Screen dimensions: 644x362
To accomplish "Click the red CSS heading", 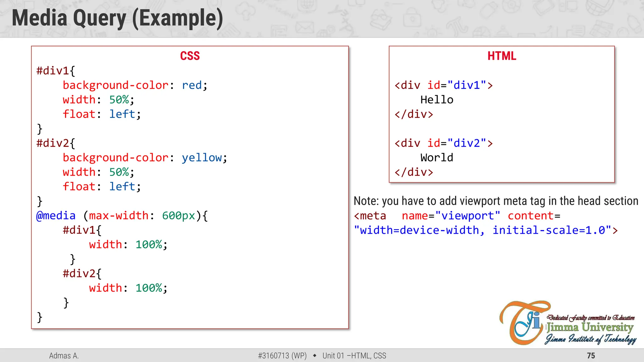I will [x=190, y=56].
